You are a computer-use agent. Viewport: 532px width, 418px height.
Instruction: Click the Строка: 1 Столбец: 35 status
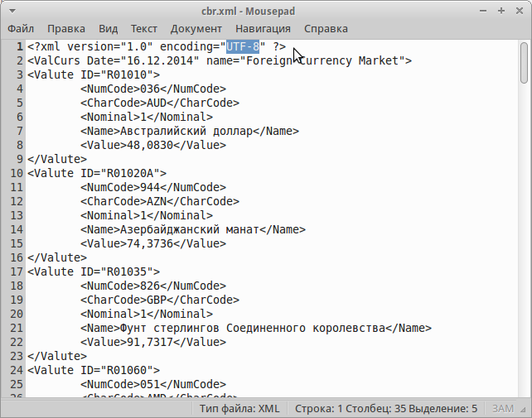click(386, 409)
